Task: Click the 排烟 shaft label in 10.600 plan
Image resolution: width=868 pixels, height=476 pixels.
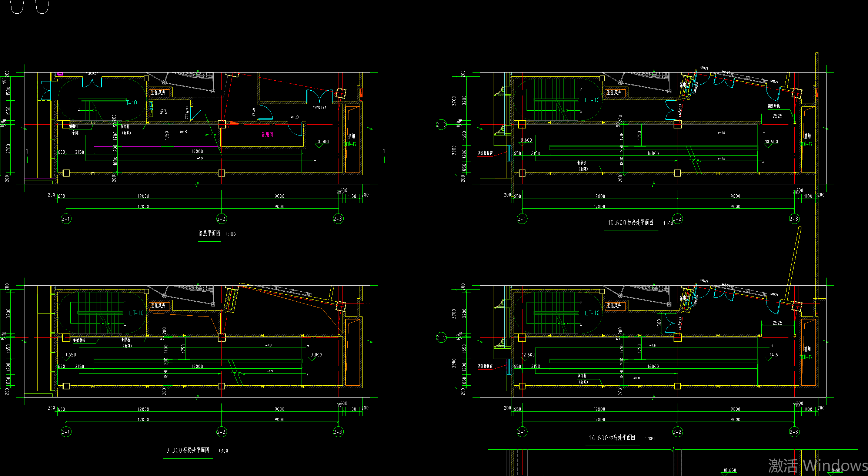Action: (808, 136)
